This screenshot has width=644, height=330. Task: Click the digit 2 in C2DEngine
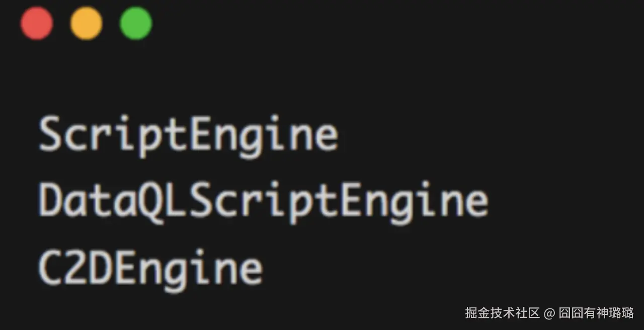coord(76,267)
